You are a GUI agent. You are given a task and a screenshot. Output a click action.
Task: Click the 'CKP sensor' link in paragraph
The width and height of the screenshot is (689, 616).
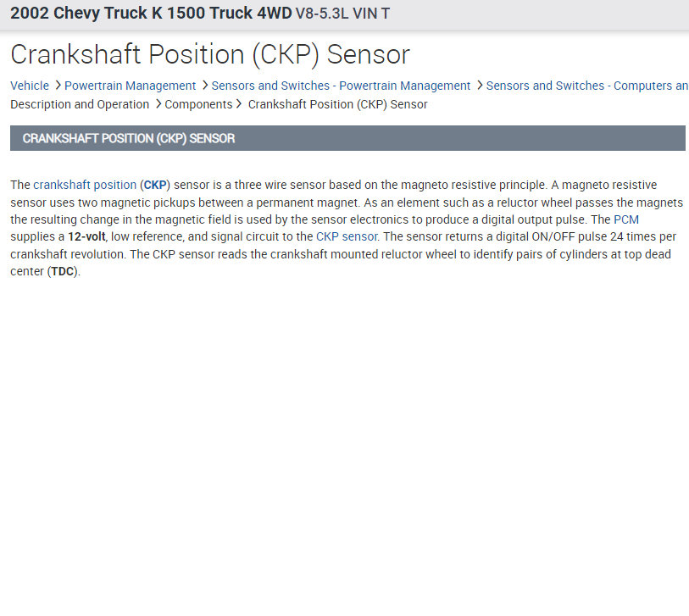click(x=347, y=236)
